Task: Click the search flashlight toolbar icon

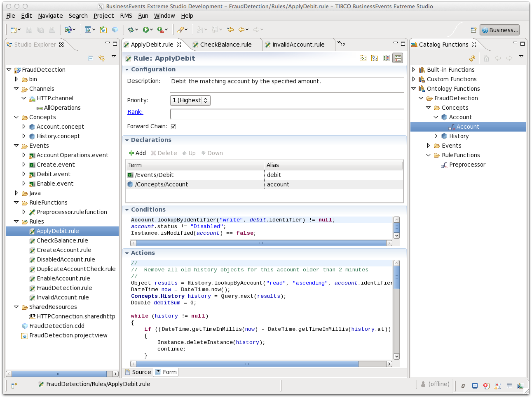Action: point(180,30)
